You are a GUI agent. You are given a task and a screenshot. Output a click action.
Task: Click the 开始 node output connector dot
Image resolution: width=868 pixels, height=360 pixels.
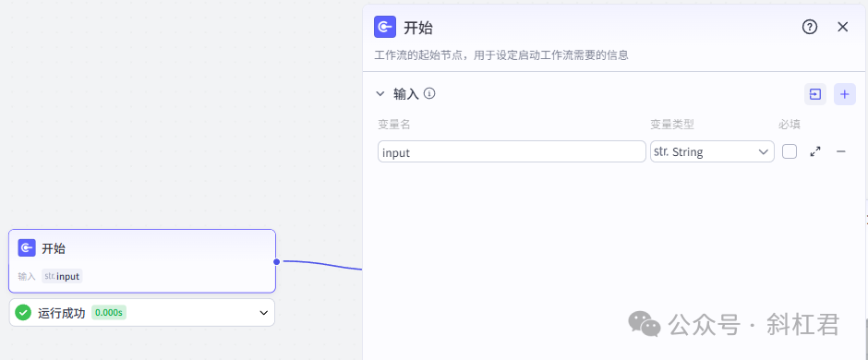tap(276, 261)
